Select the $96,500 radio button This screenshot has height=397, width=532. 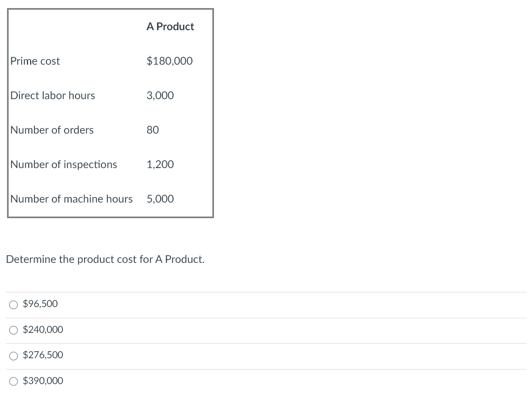[x=13, y=304]
